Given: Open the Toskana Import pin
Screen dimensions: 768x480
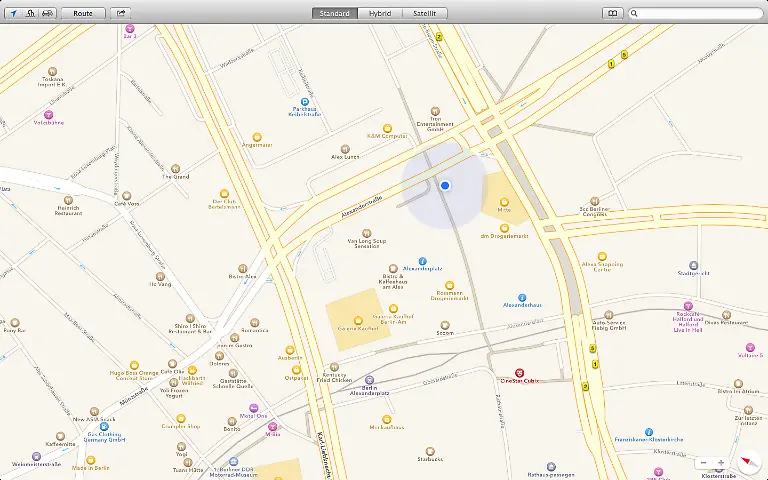Looking at the screenshot, I should point(52,72).
